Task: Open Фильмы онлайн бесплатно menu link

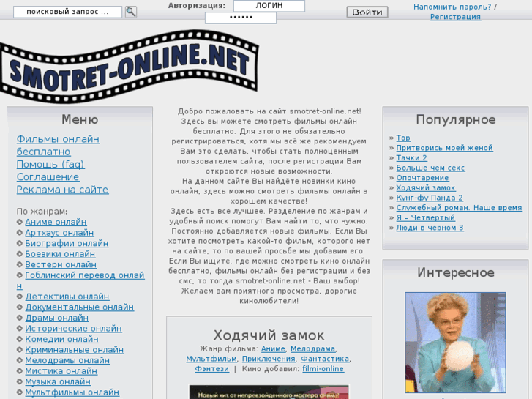Action: 58,146
